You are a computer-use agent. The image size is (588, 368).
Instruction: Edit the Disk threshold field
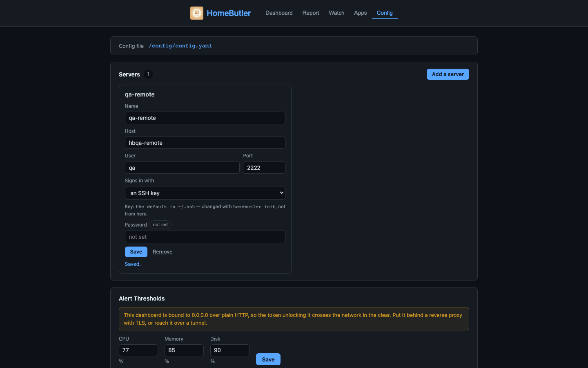point(230,350)
